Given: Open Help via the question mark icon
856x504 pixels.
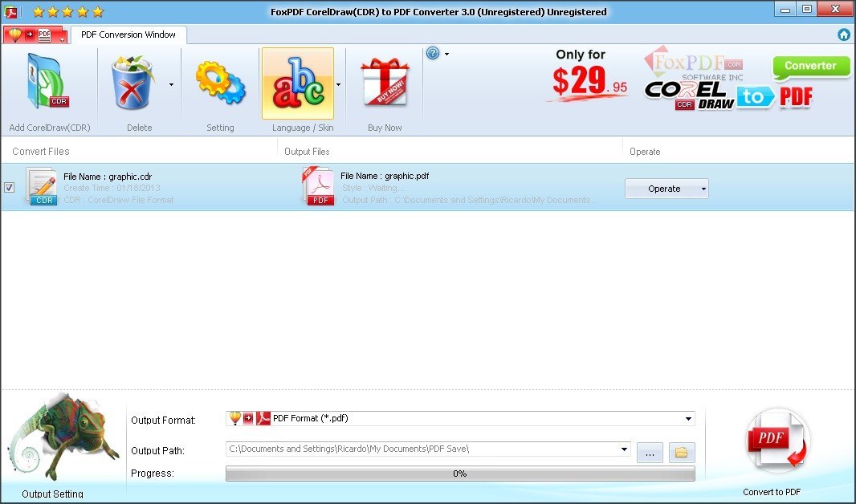Looking at the screenshot, I should point(434,53).
